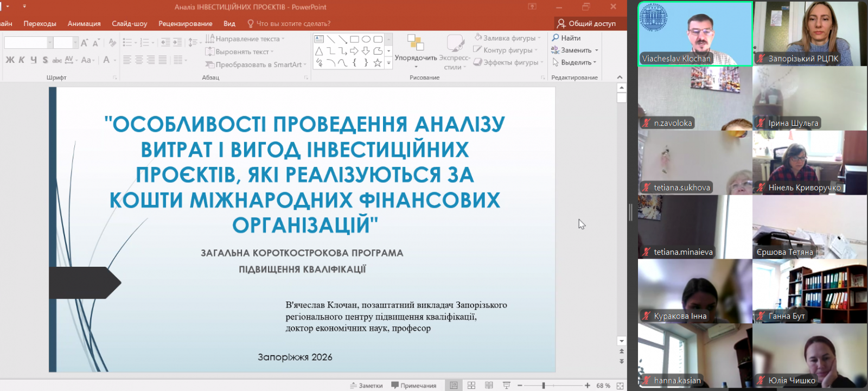Fit slide to current window
The width and height of the screenshot is (868, 391).
pos(620,386)
